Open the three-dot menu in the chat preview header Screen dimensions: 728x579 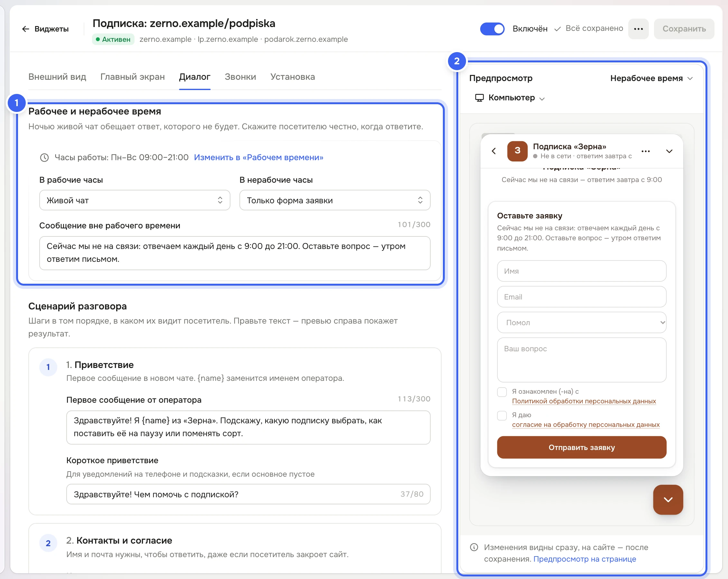(x=646, y=151)
